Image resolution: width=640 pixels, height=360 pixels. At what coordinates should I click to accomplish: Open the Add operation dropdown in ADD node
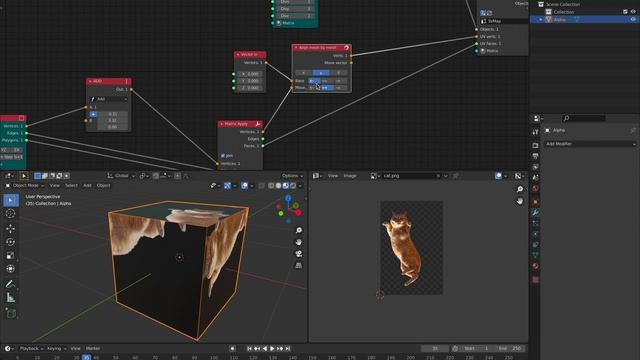[x=109, y=99]
